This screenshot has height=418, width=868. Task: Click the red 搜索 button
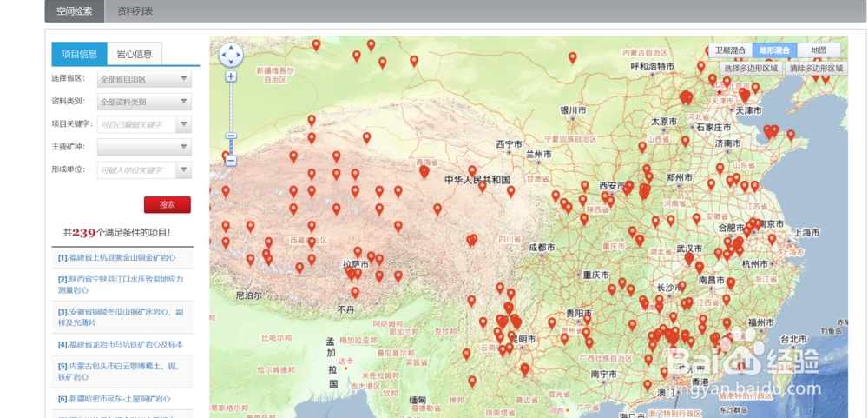pyautogui.click(x=168, y=204)
